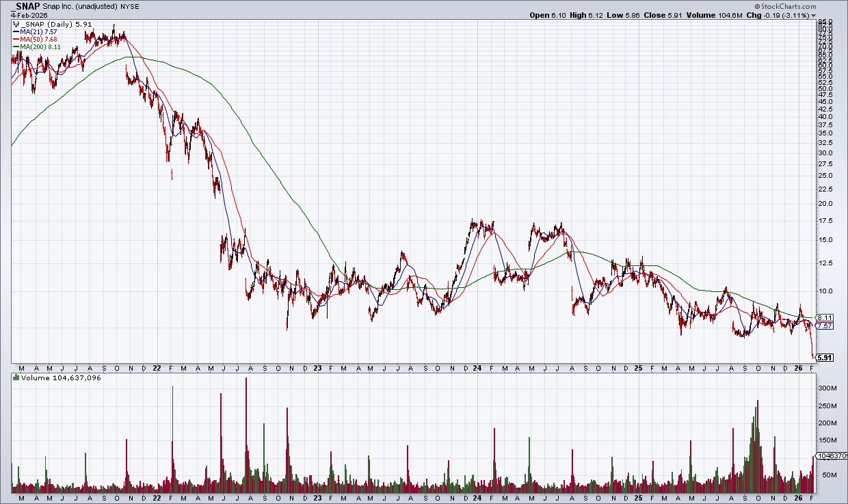Click the current volume tag on right axis
The width and height of the screenshot is (848, 504).
832,455
